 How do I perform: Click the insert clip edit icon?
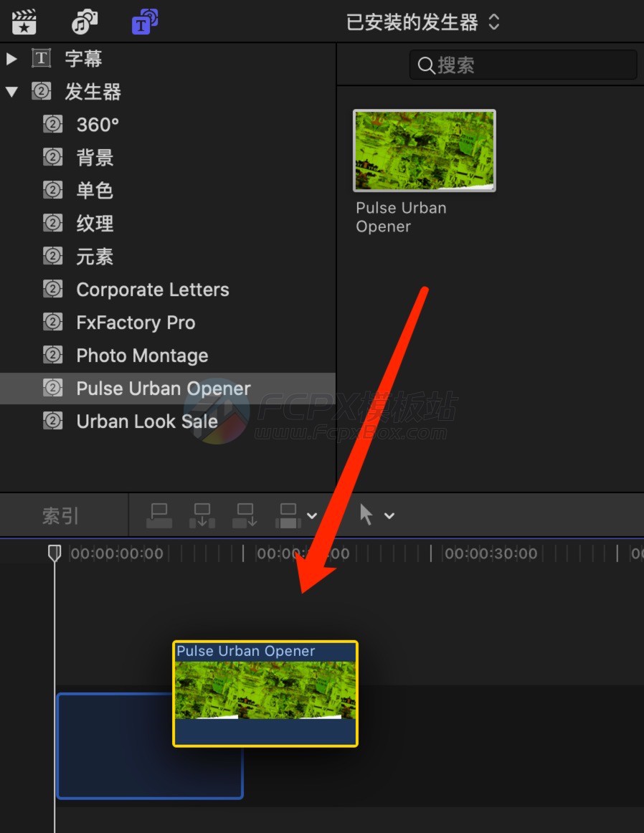(202, 516)
